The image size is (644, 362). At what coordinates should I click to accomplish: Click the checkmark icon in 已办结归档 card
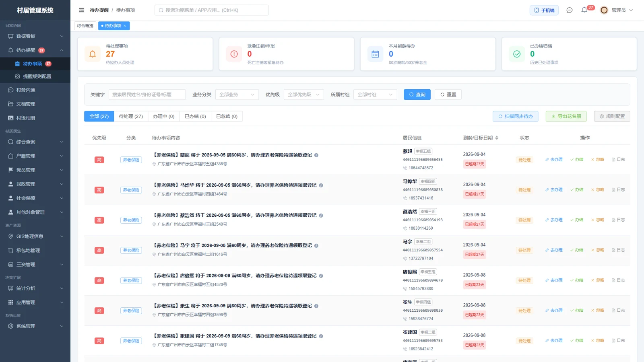[517, 54]
